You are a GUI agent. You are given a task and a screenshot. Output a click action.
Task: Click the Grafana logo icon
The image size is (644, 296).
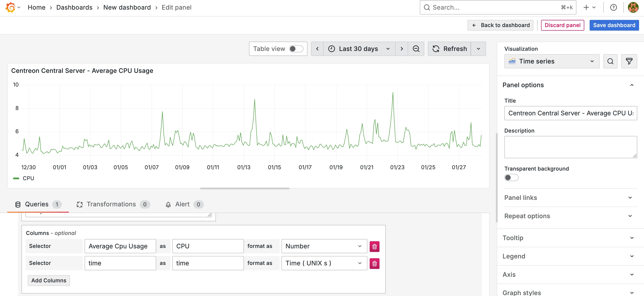pos(11,7)
